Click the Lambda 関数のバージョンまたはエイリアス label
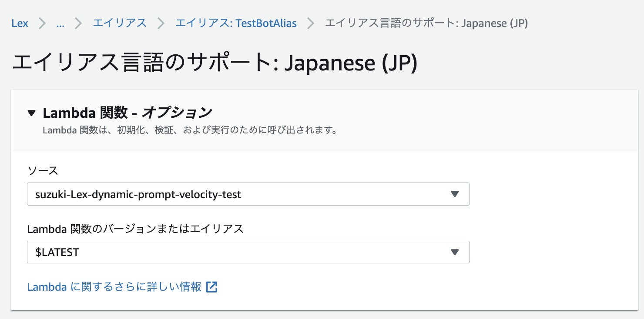The image size is (644, 319). (135, 229)
